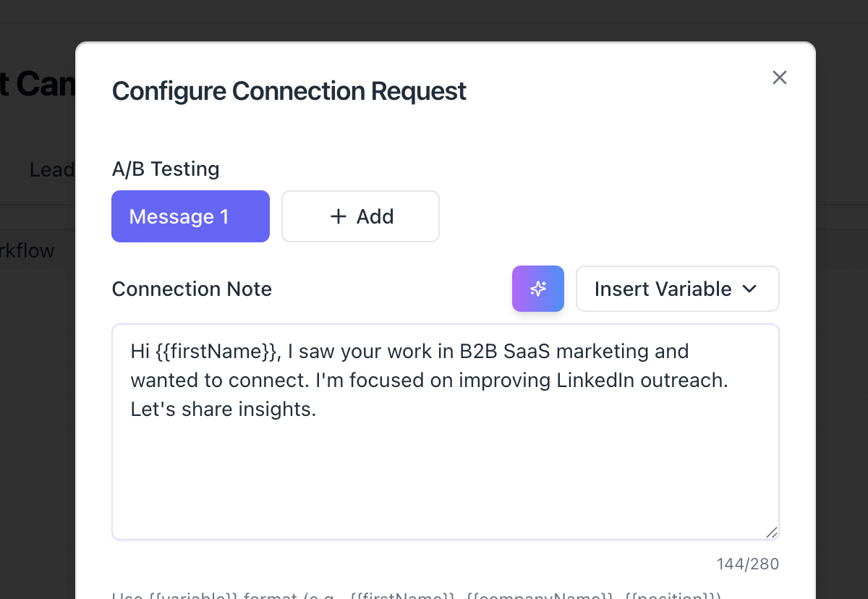
Task: Click the plus icon beside Add
Action: click(338, 216)
